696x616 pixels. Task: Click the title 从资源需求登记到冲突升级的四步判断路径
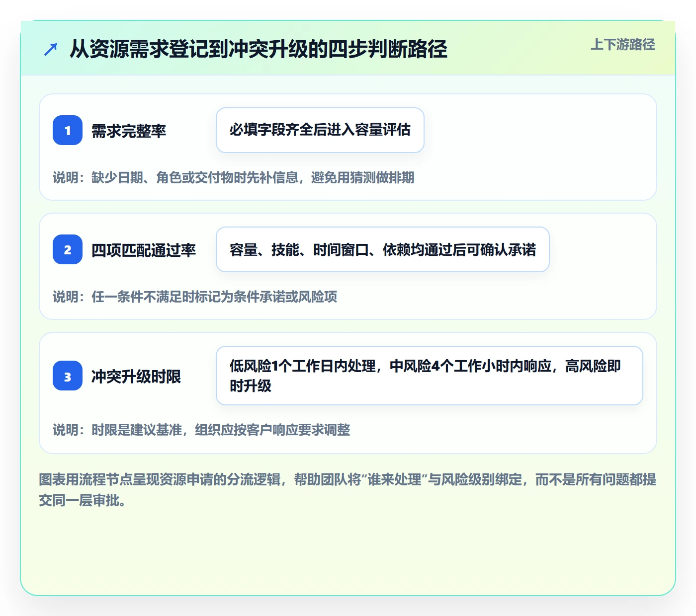259,49
